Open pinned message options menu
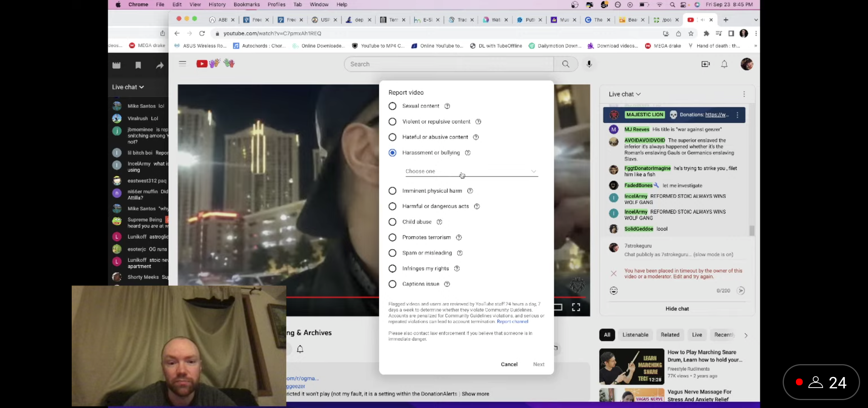 coord(737,115)
